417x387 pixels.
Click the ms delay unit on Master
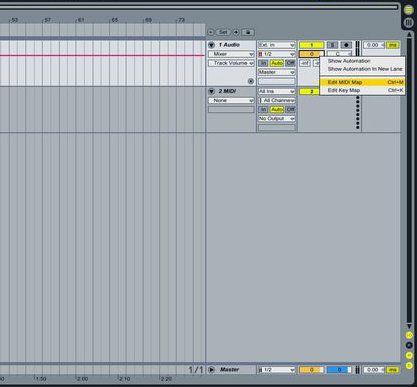click(x=393, y=370)
